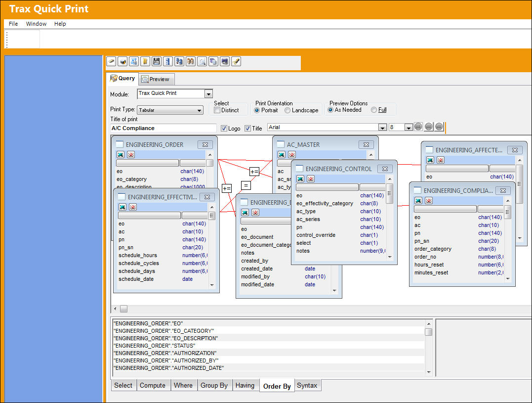Screen dimensions: 532x403
Task: Switch to the Query tab
Action: [x=122, y=79]
